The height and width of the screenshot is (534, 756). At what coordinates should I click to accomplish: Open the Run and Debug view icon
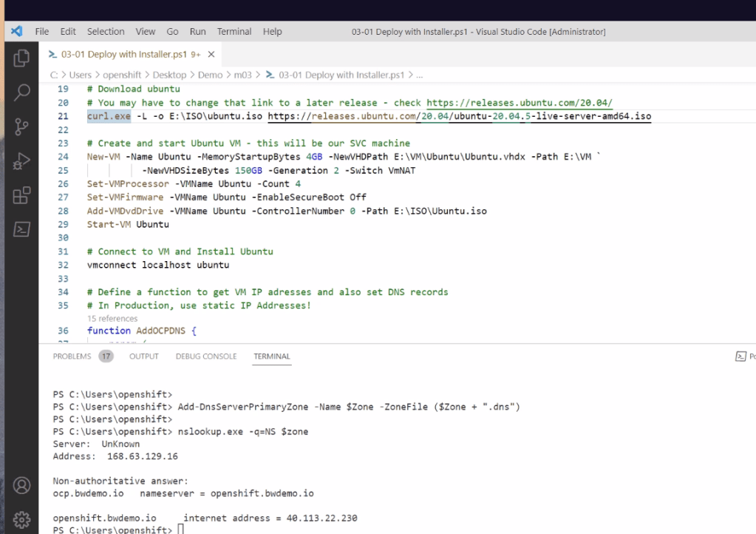pyautogui.click(x=21, y=161)
